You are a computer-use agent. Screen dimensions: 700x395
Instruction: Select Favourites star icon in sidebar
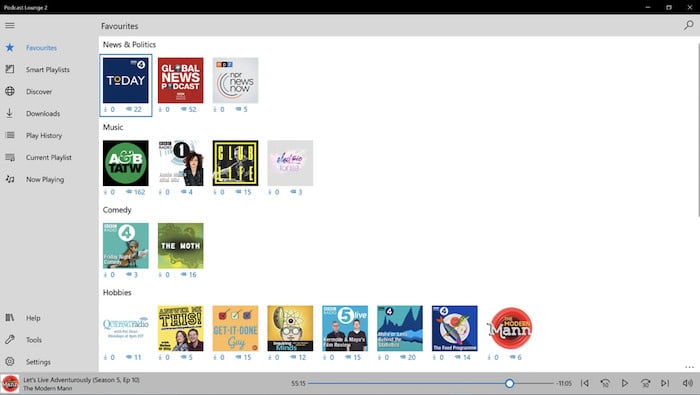point(10,47)
